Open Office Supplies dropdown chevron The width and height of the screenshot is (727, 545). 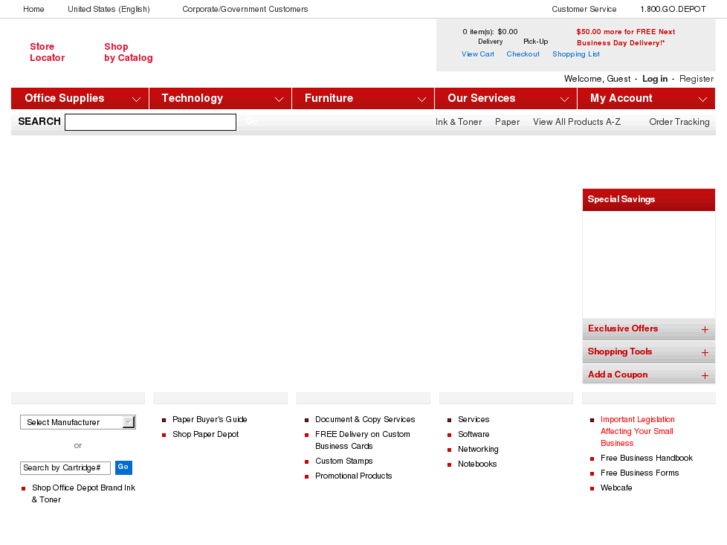pyautogui.click(x=136, y=99)
